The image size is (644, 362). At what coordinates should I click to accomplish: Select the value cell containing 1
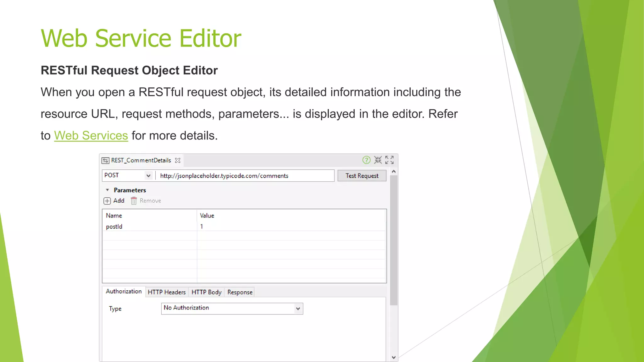click(291, 227)
